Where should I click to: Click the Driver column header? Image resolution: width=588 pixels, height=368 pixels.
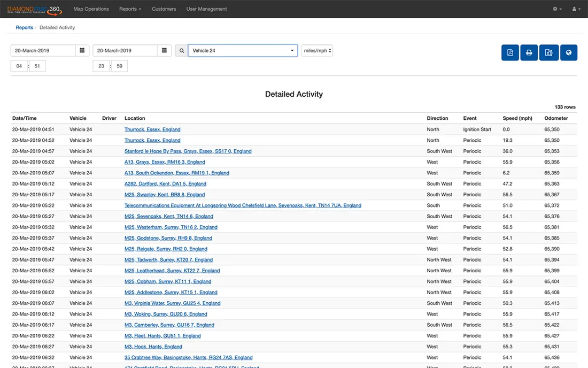109,118
